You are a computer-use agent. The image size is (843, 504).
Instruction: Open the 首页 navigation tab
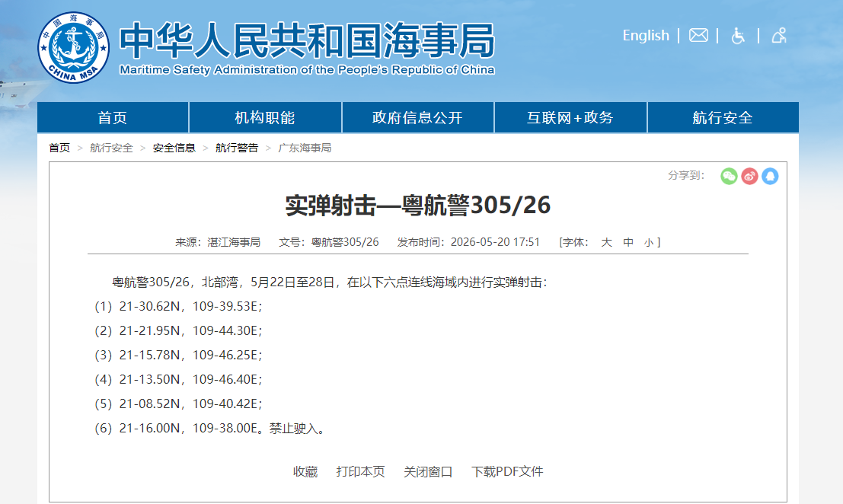[113, 117]
